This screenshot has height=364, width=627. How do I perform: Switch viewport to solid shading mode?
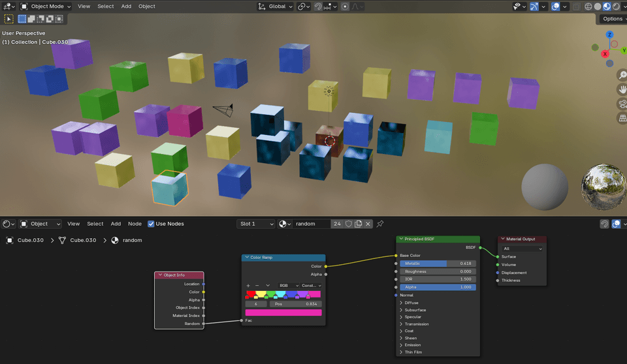point(597,7)
